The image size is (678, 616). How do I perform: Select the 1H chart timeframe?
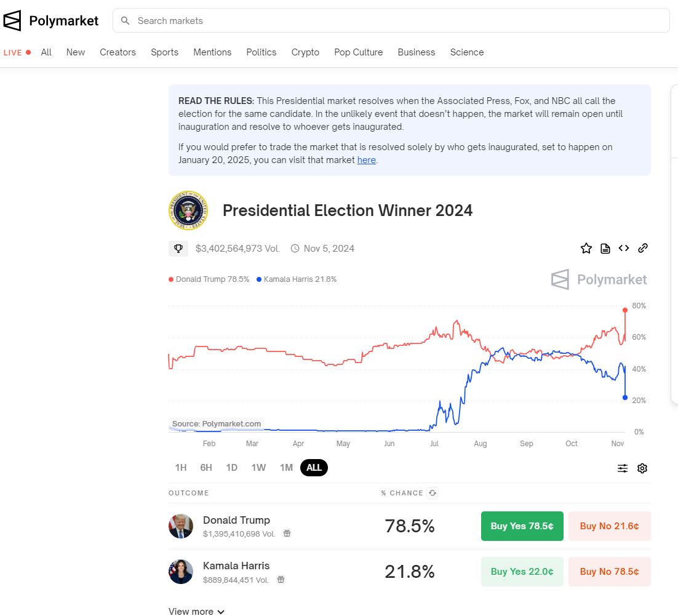pos(180,468)
